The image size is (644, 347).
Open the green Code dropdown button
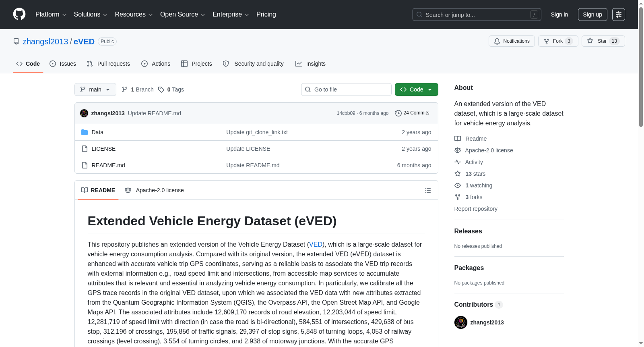coord(417,89)
